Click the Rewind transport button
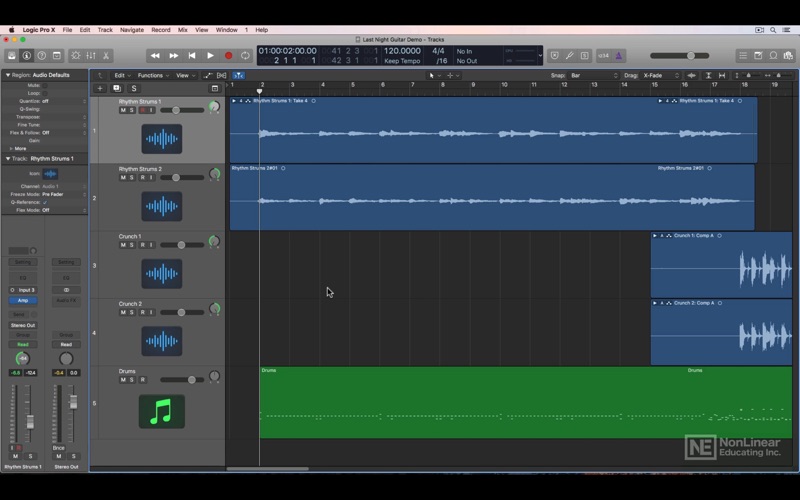The height and width of the screenshot is (500, 800). (155, 56)
